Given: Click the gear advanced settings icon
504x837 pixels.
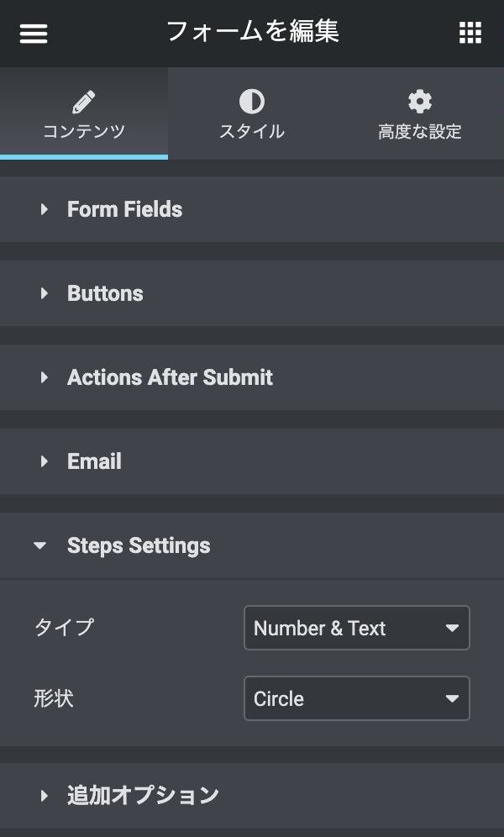Looking at the screenshot, I should [x=419, y=103].
